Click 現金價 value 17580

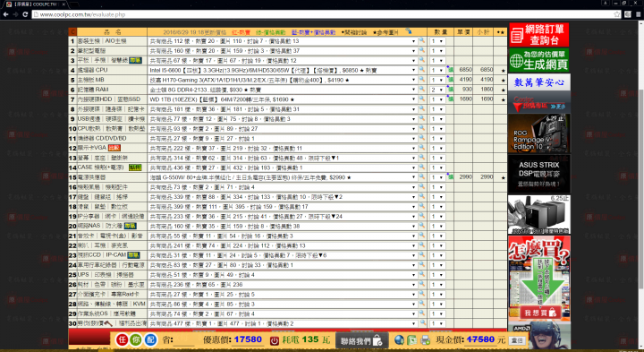tap(480, 339)
